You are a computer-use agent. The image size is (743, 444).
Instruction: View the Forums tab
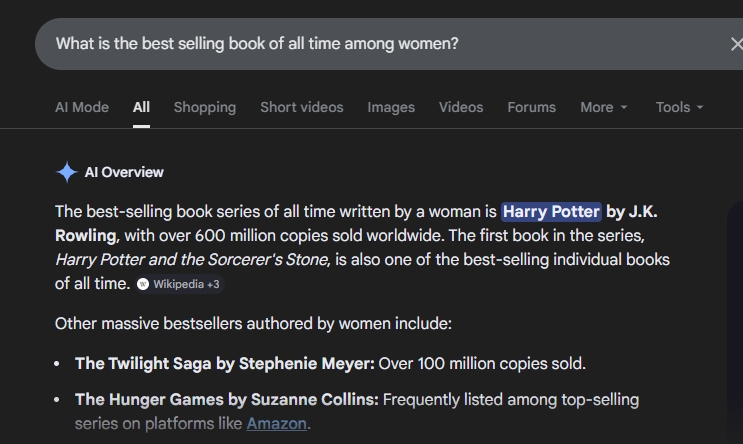tap(532, 107)
